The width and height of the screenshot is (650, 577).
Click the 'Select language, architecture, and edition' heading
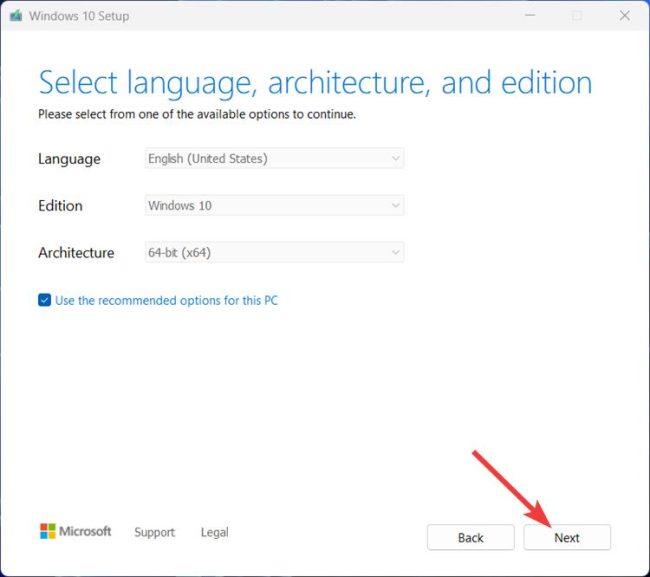315,83
